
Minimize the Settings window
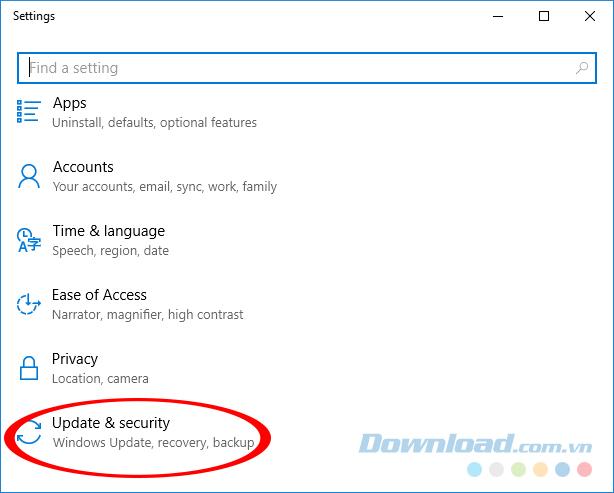pos(498,16)
